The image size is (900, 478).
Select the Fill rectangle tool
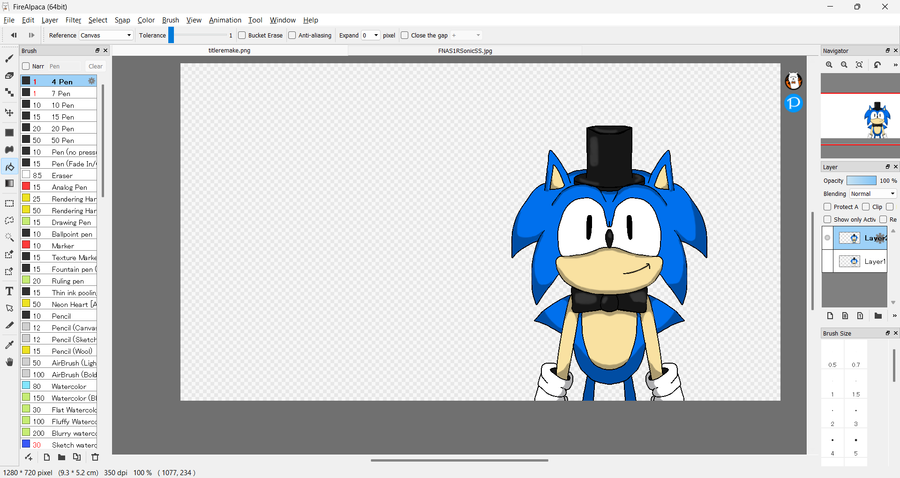tap(9, 133)
